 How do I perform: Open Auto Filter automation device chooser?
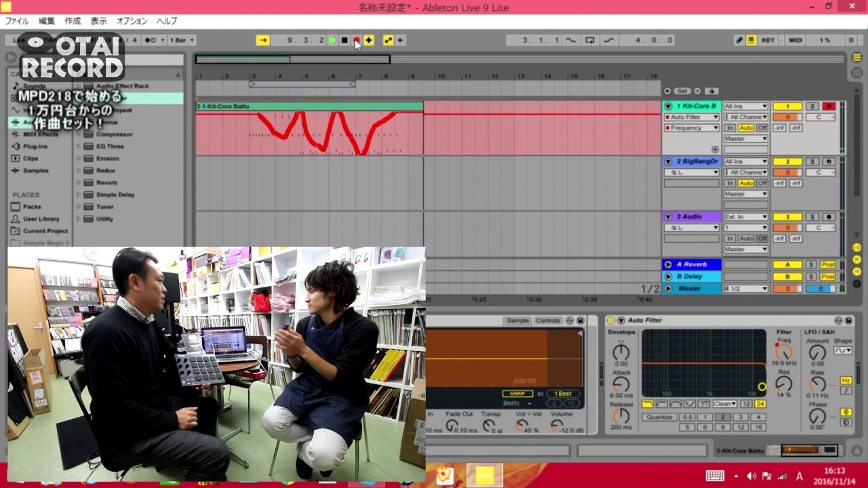[692, 117]
